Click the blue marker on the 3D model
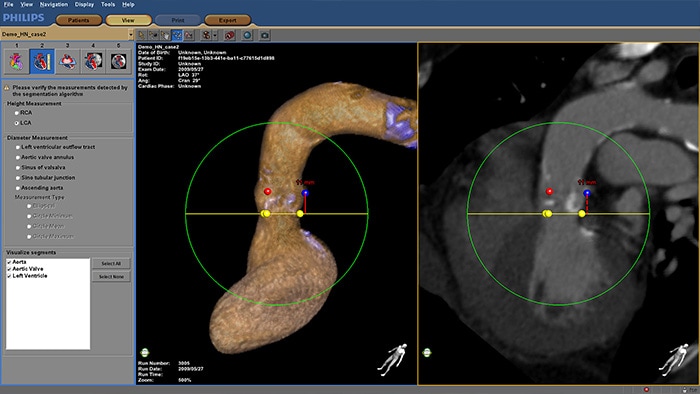Screen dimensions: 700x394 point(305,193)
